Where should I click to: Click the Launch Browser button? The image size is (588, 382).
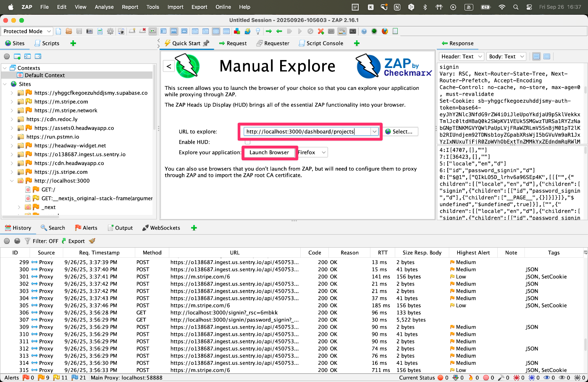(269, 152)
